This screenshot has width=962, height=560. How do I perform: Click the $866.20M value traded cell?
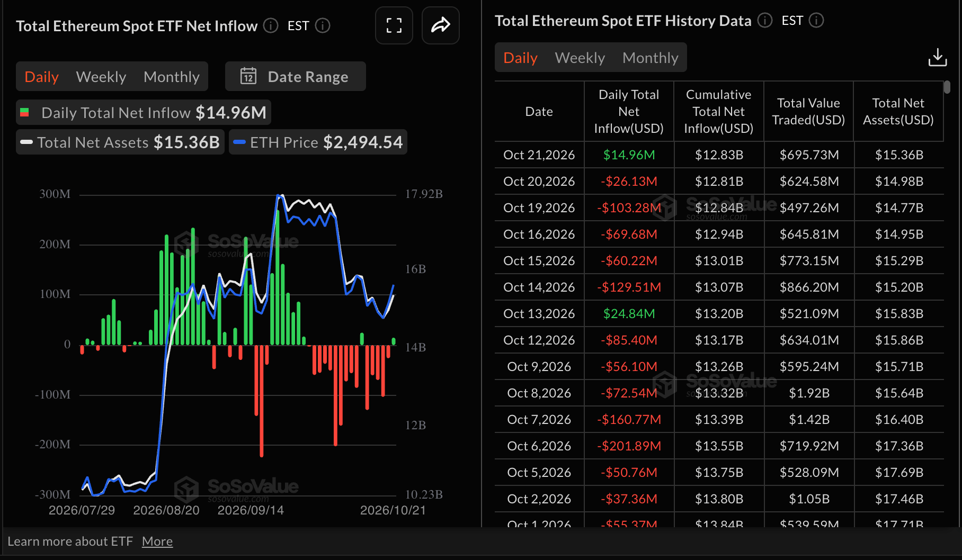[809, 287]
